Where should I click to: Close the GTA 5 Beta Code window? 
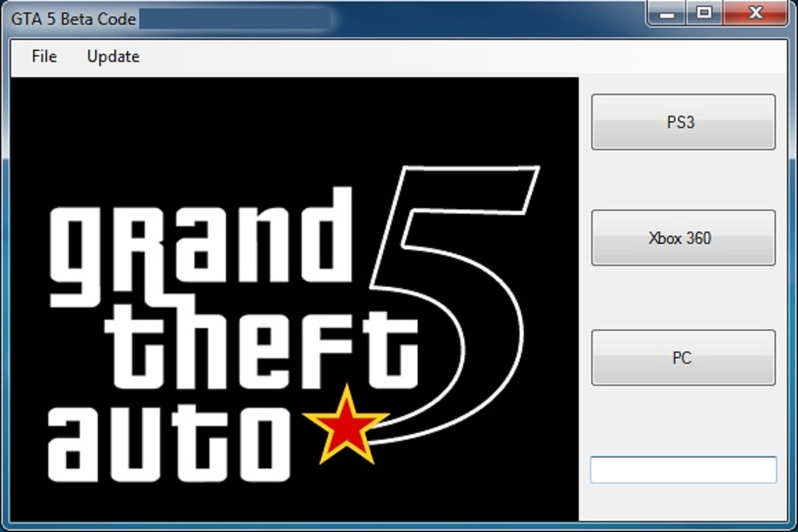click(x=756, y=12)
